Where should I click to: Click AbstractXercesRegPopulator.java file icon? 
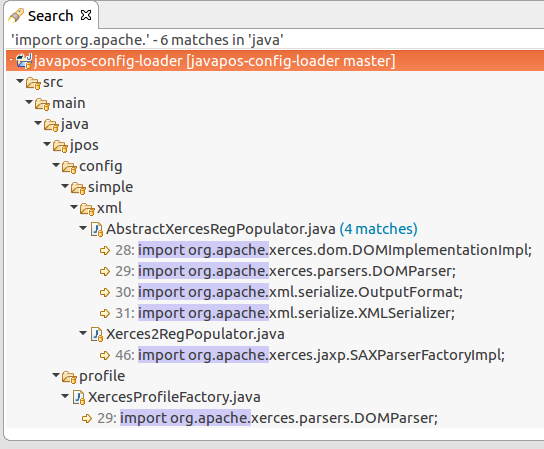pos(97,229)
